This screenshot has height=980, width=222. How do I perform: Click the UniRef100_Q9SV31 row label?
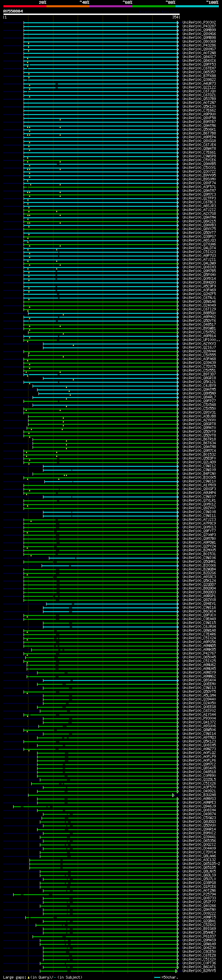(x=199, y=412)
